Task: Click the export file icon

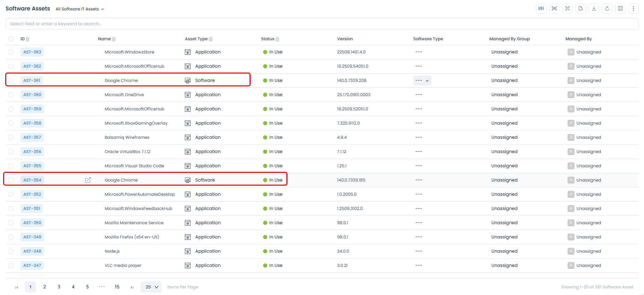Action: coord(581,9)
